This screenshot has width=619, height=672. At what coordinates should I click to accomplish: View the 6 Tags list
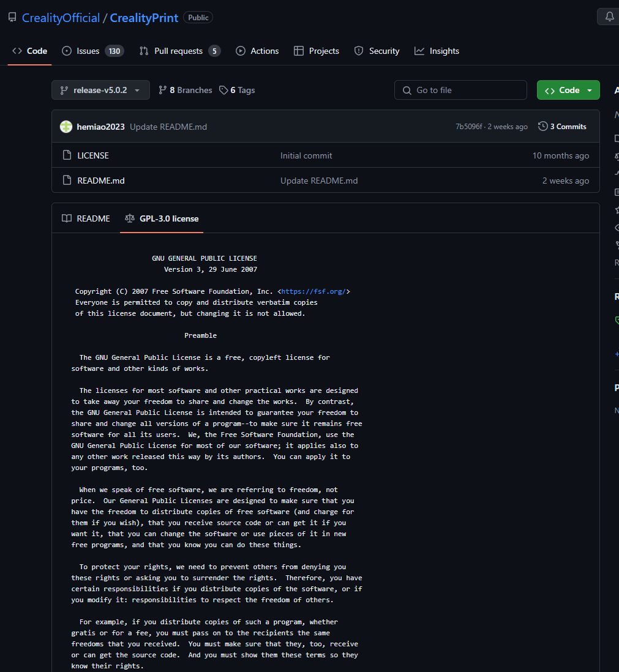tap(237, 90)
